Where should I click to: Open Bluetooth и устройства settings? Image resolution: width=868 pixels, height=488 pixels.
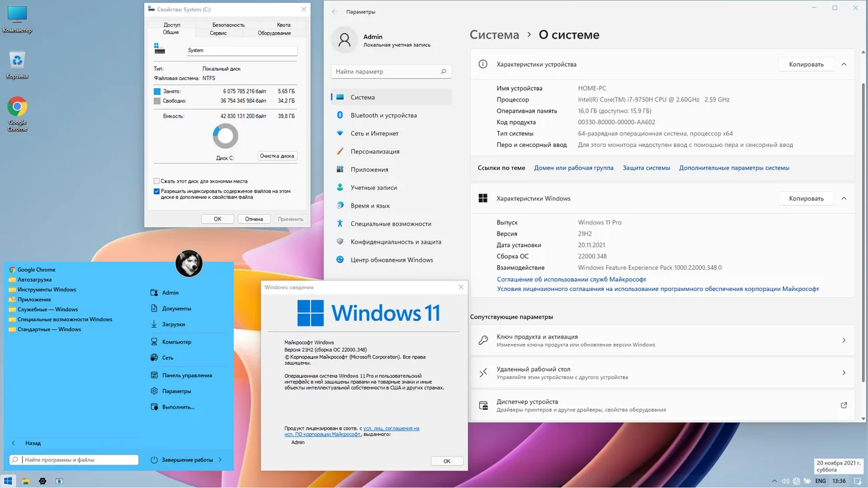coord(391,115)
